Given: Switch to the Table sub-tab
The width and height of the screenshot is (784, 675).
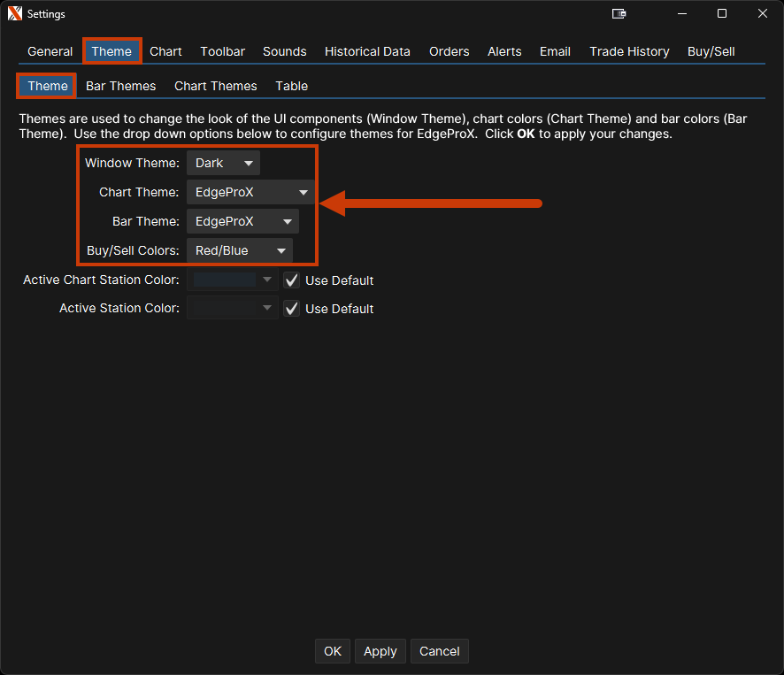Looking at the screenshot, I should (291, 86).
